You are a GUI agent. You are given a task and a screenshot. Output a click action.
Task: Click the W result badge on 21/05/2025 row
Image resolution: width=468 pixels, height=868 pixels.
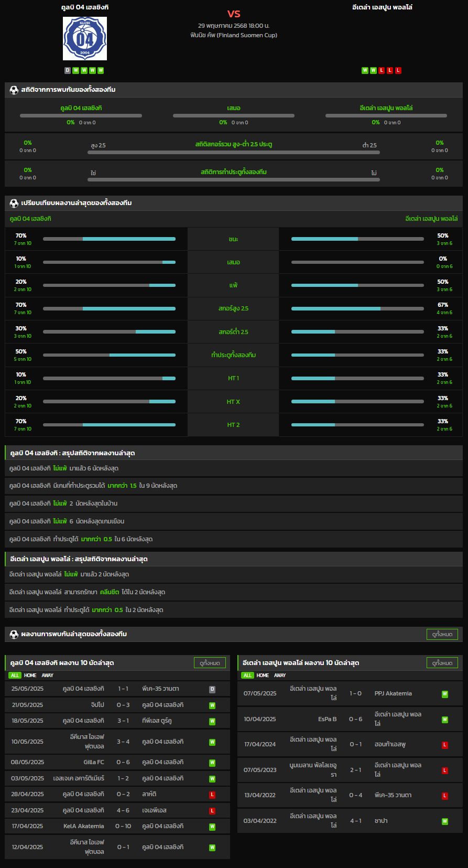click(x=212, y=705)
